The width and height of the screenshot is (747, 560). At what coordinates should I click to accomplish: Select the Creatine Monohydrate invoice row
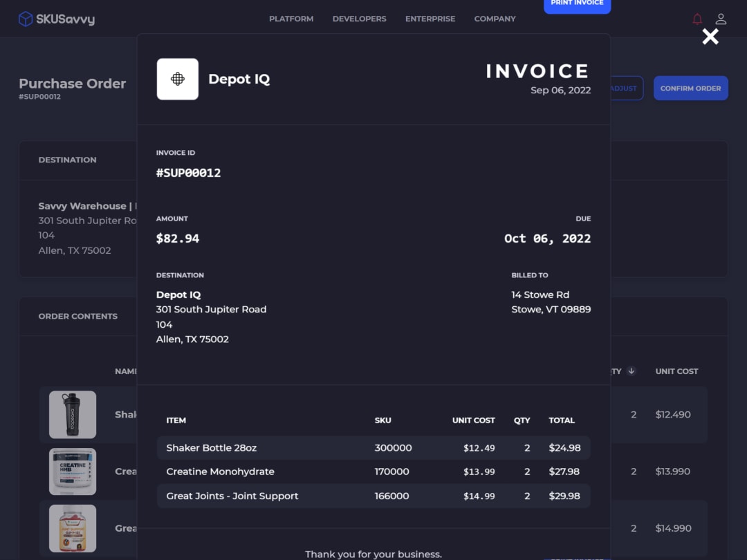click(373, 472)
